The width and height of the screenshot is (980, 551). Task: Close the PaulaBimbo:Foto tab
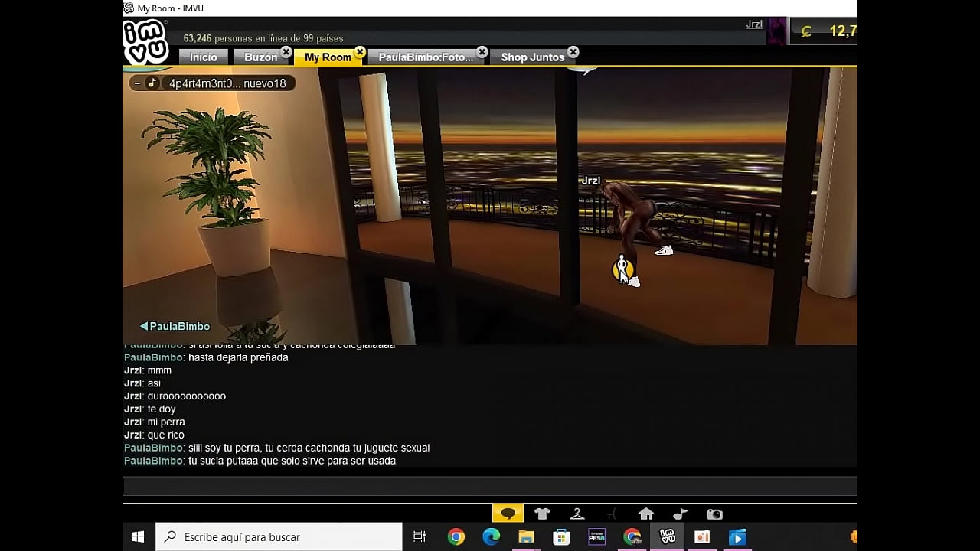(x=482, y=52)
